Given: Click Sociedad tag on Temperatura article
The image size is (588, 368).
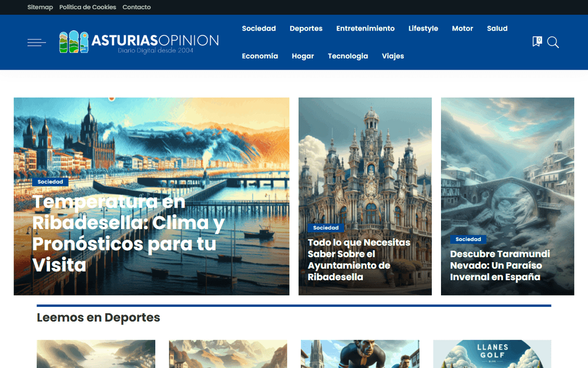Looking at the screenshot, I should tap(50, 182).
